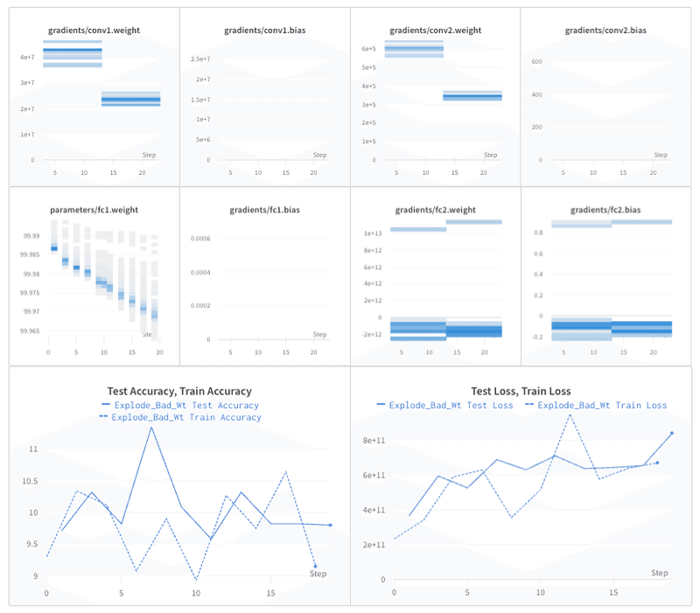The image size is (700, 613).
Task: Select the gradients/conv2.weight histogram panel
Action: pyautogui.click(x=435, y=97)
